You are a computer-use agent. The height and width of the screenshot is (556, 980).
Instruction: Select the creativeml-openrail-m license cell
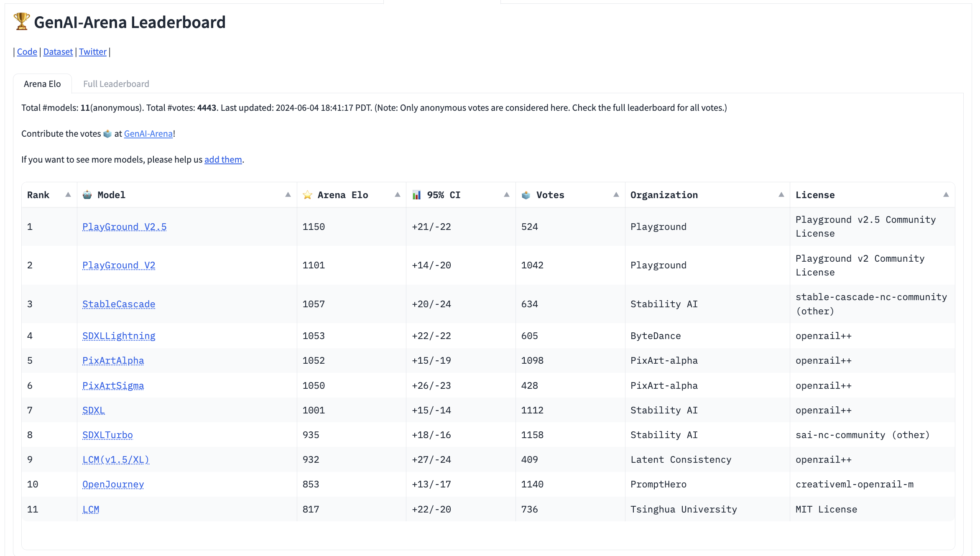pyautogui.click(x=873, y=484)
